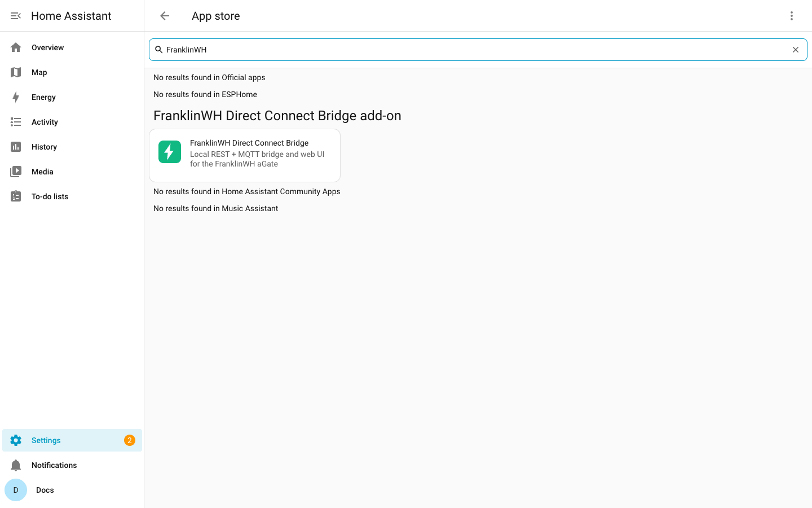
Task: Click the Media player icon
Action: (x=16, y=172)
